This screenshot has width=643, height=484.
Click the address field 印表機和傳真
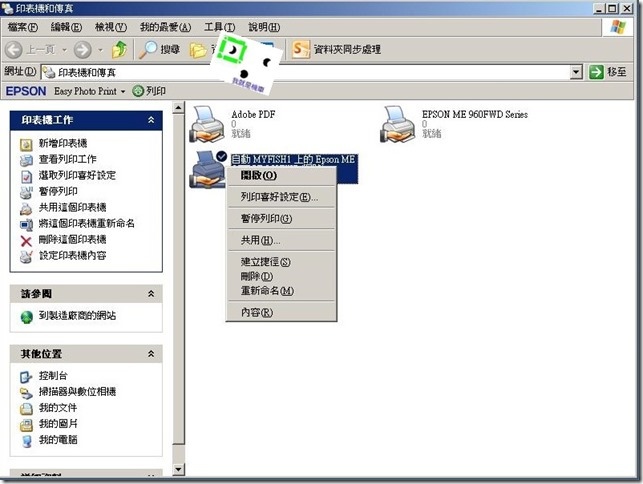[x=306, y=72]
